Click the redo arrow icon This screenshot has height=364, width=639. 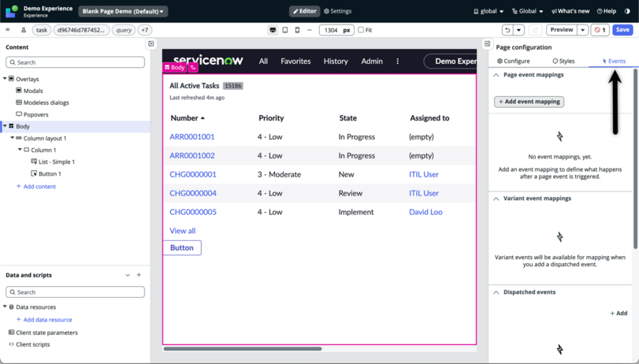[x=535, y=30]
